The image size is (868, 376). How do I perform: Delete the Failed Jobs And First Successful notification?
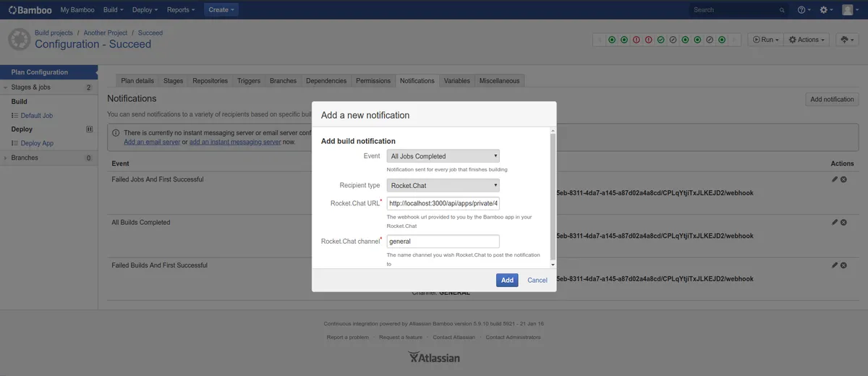(x=843, y=179)
